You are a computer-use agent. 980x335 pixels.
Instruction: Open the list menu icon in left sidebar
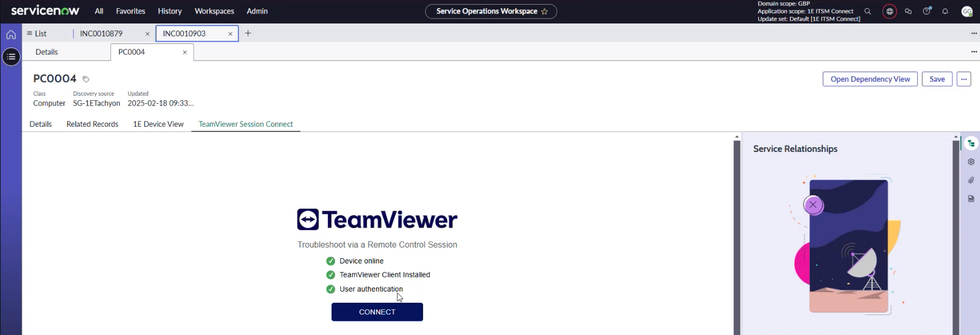(x=11, y=57)
